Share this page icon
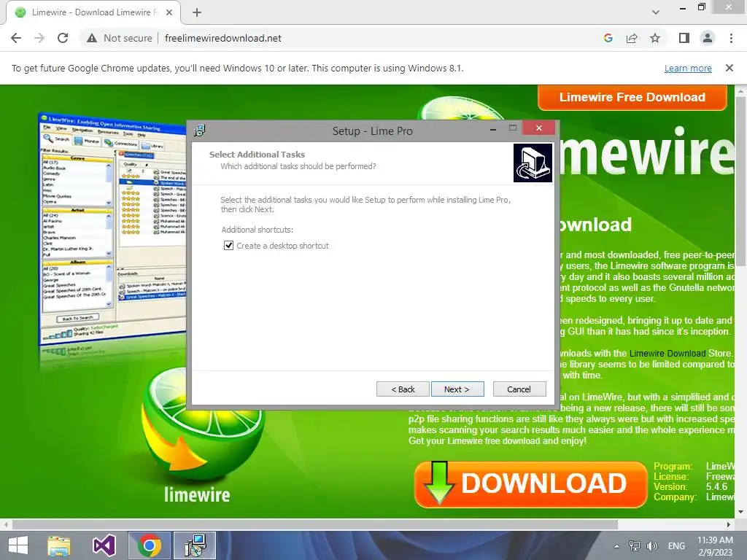Viewport: 747px width, 560px height. 632,38
